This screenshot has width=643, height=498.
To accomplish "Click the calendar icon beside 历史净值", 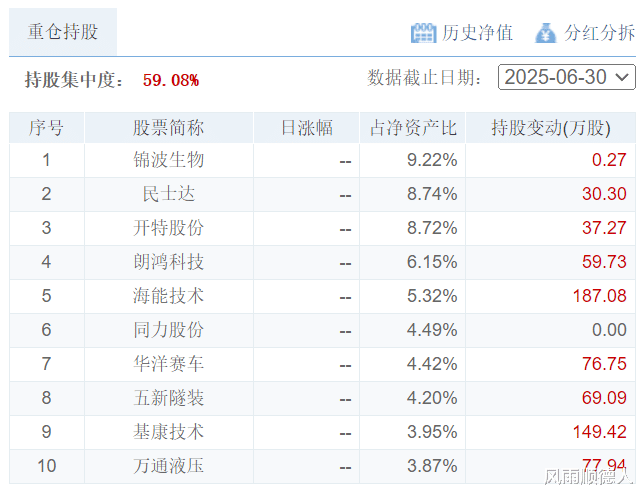I will point(423,33).
